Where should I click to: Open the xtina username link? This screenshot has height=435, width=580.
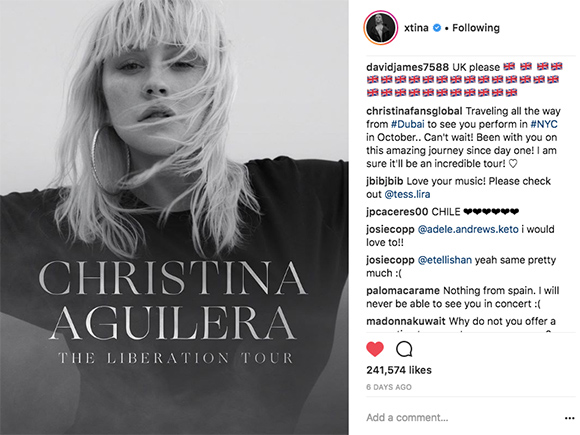[416, 28]
